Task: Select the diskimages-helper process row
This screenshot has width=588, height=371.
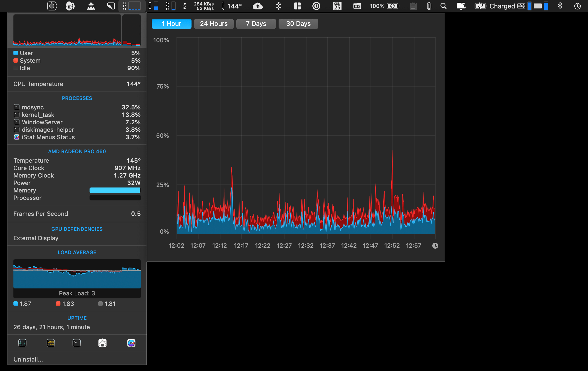Action: pos(77,130)
